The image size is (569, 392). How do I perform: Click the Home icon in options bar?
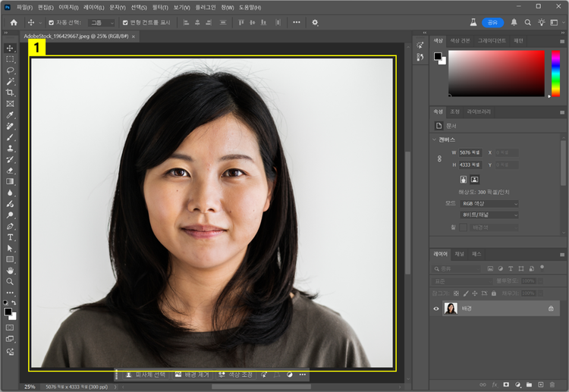pos(14,23)
